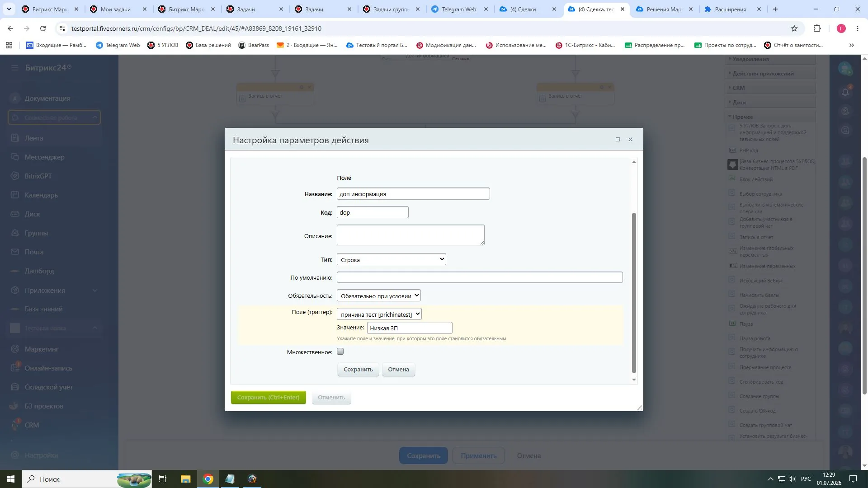Screen dimensions: 868x488
Task: Switch to the Мои задачи tab
Action: click(x=118, y=9)
